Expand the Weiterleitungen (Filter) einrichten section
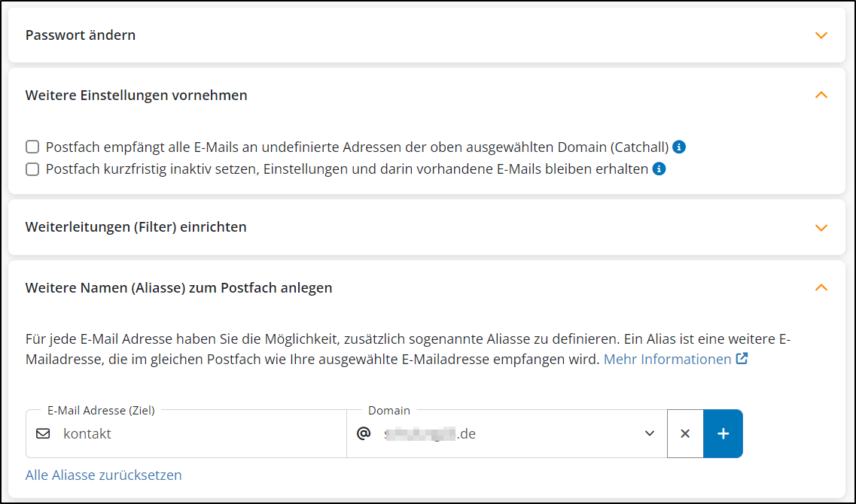This screenshot has height=504, width=856. tap(821, 227)
